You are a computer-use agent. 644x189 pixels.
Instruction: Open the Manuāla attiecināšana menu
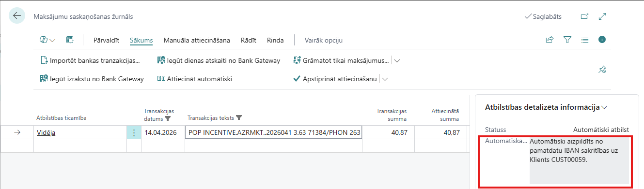(x=197, y=40)
